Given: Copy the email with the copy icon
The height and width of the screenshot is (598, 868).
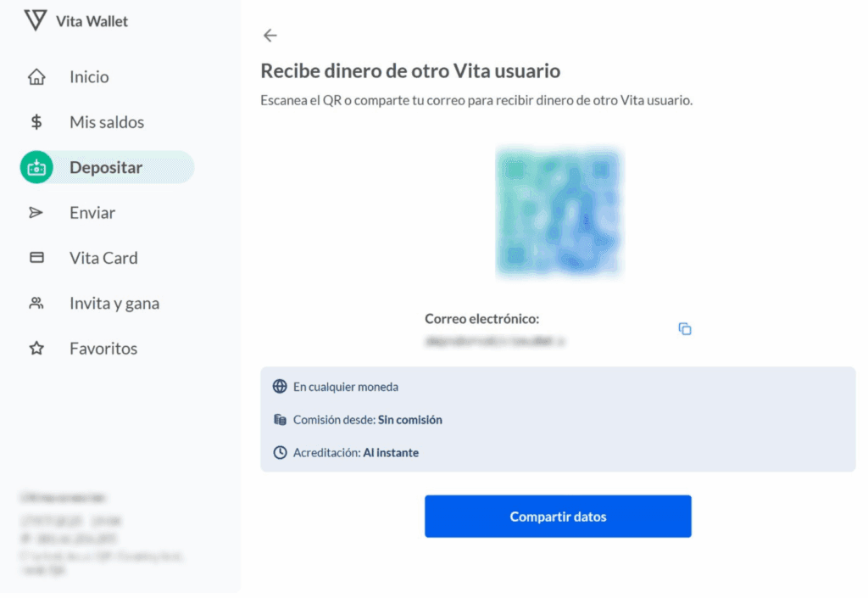Looking at the screenshot, I should pyautogui.click(x=685, y=329).
